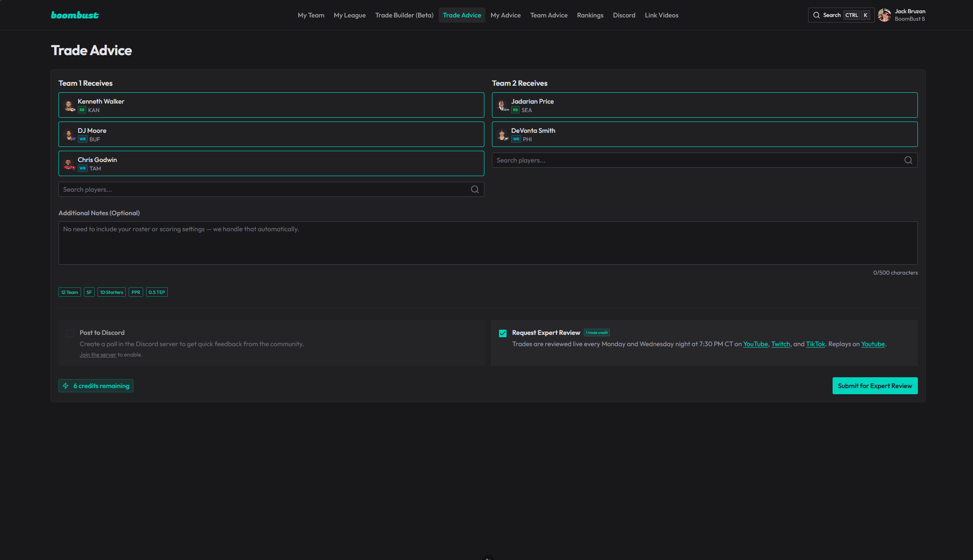The height and width of the screenshot is (560, 973).
Task: Click Kenneth Walker's player avatar
Action: (69, 106)
